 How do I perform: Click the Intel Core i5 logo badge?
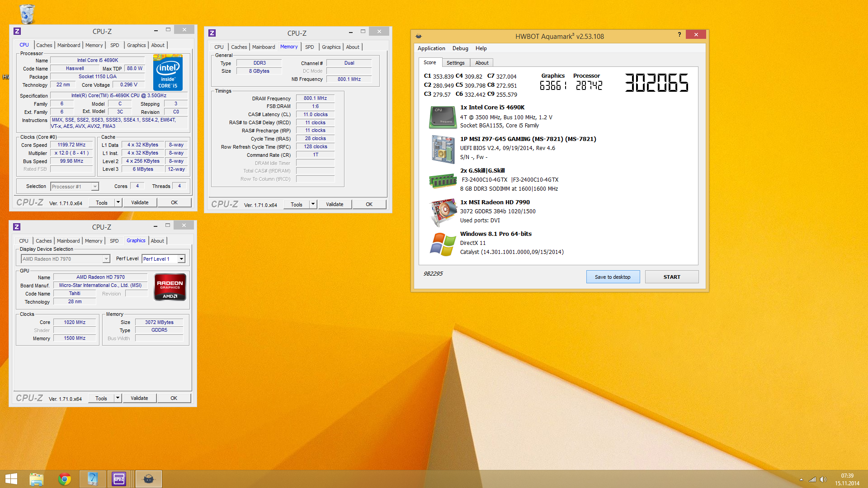click(x=168, y=73)
